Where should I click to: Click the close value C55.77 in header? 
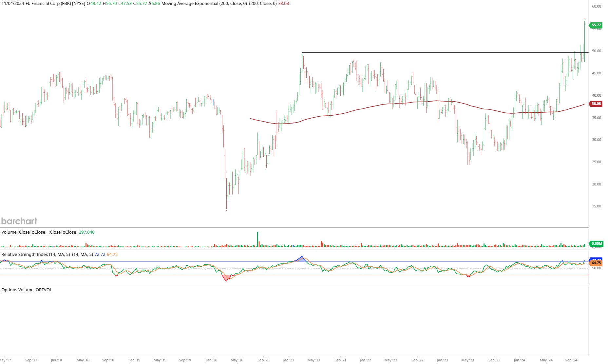tap(140, 4)
